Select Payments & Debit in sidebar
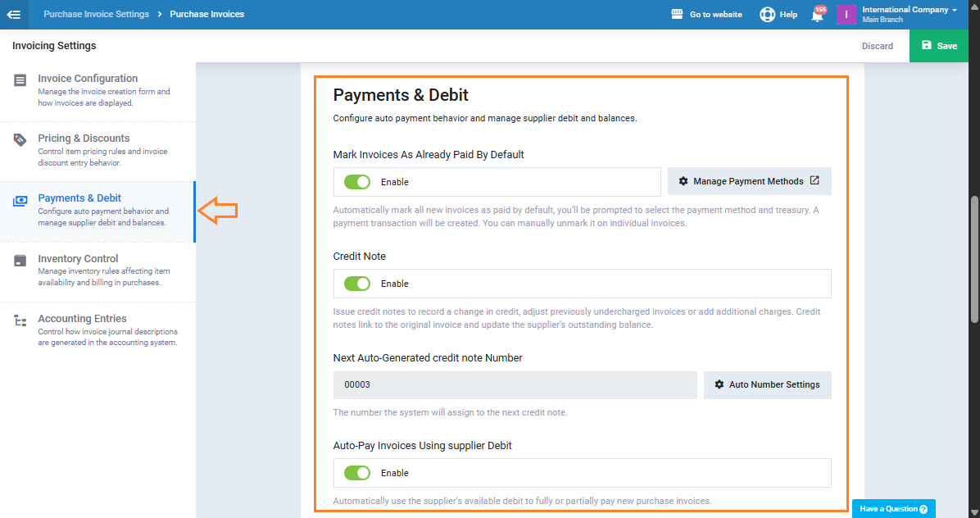 (x=98, y=211)
